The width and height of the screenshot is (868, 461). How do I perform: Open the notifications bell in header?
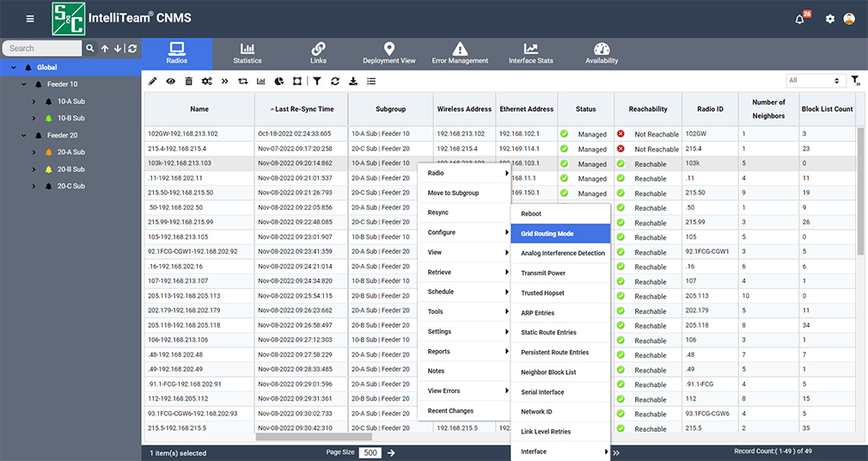800,19
